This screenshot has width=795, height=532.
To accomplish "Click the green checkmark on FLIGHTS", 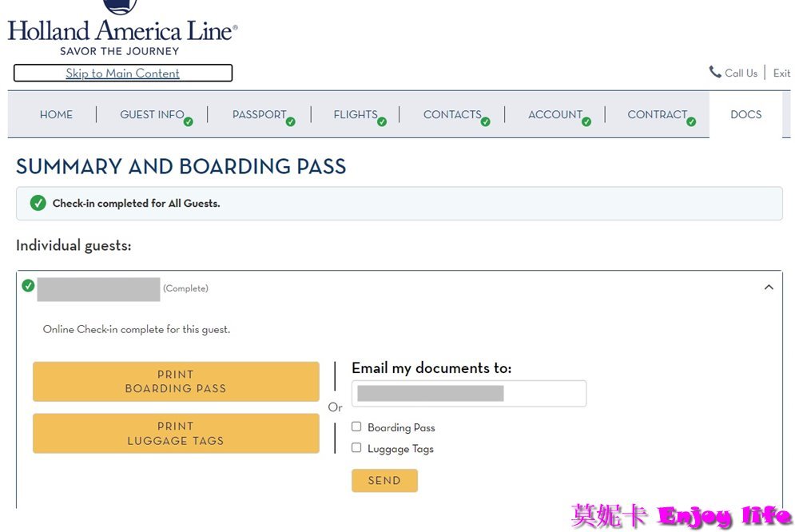I will [381, 121].
